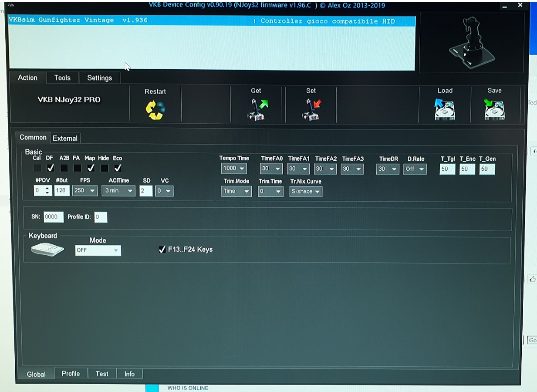Close the VKB Device Config window
This screenshot has width=537, height=392.
(x=520, y=5)
